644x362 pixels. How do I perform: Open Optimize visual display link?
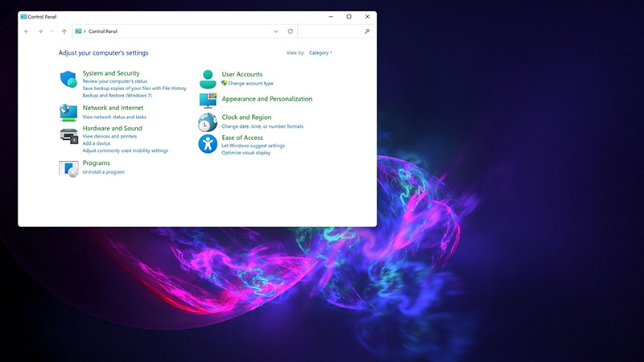tap(246, 153)
